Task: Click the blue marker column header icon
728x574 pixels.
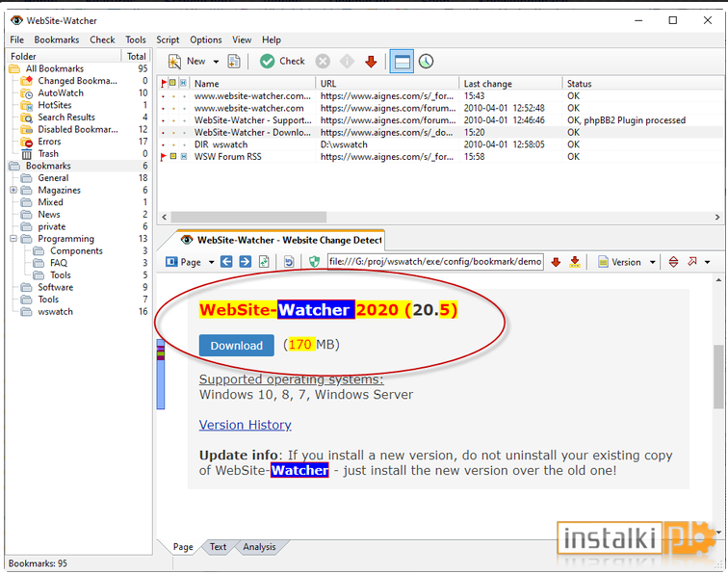Action: tap(183, 83)
